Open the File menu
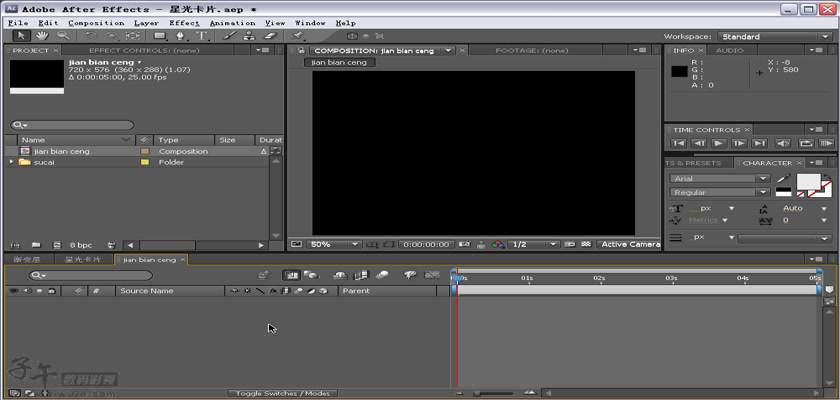This screenshot has width=840, height=400. click(18, 23)
